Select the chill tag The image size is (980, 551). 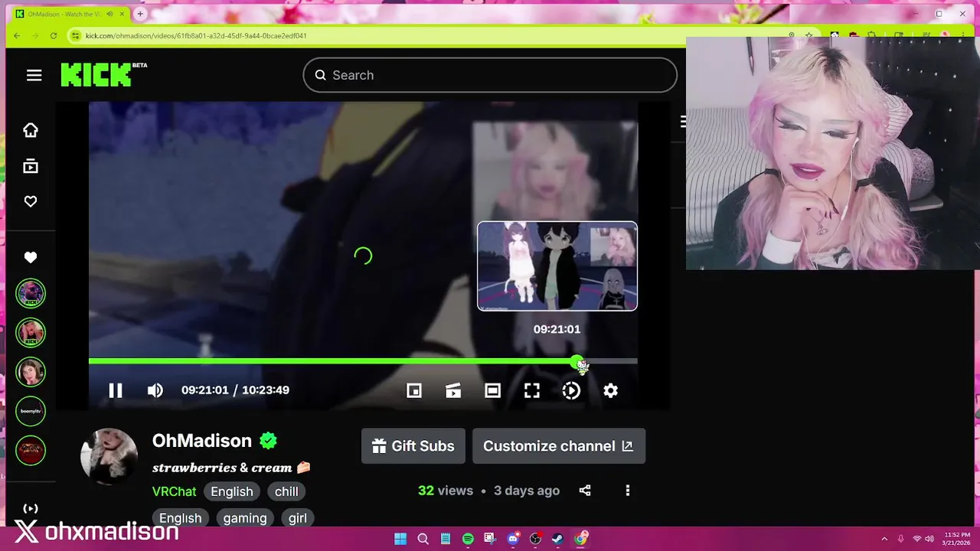pyautogui.click(x=286, y=491)
